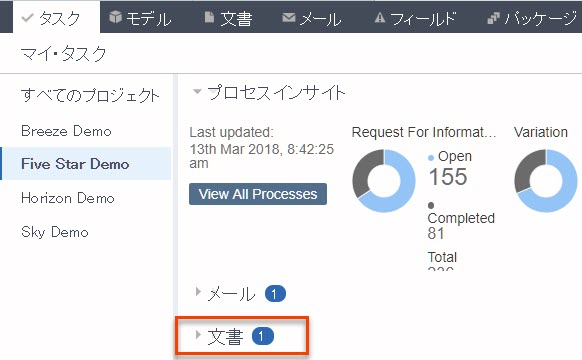Expand the メール section arrow
582x360 pixels.
(x=198, y=292)
